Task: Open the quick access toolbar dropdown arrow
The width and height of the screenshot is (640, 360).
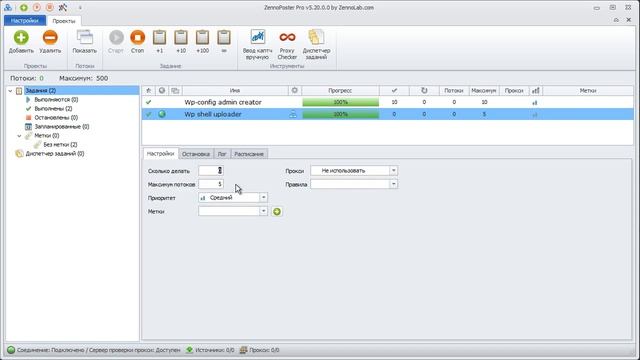Action: coord(80,8)
